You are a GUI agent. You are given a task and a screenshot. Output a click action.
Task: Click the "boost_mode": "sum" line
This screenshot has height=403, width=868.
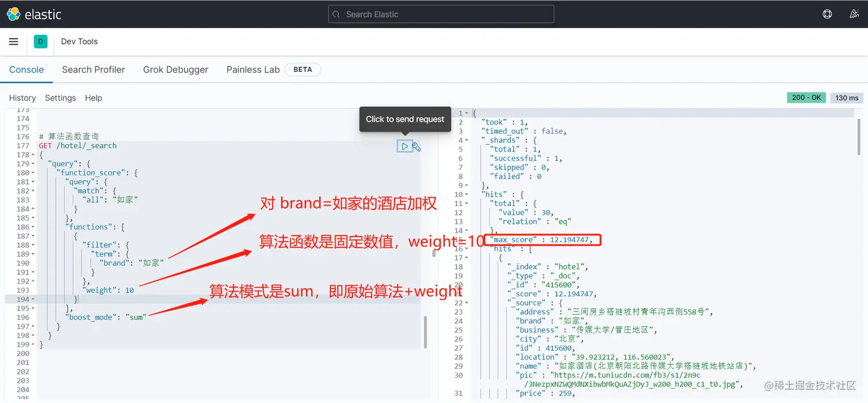click(x=107, y=317)
